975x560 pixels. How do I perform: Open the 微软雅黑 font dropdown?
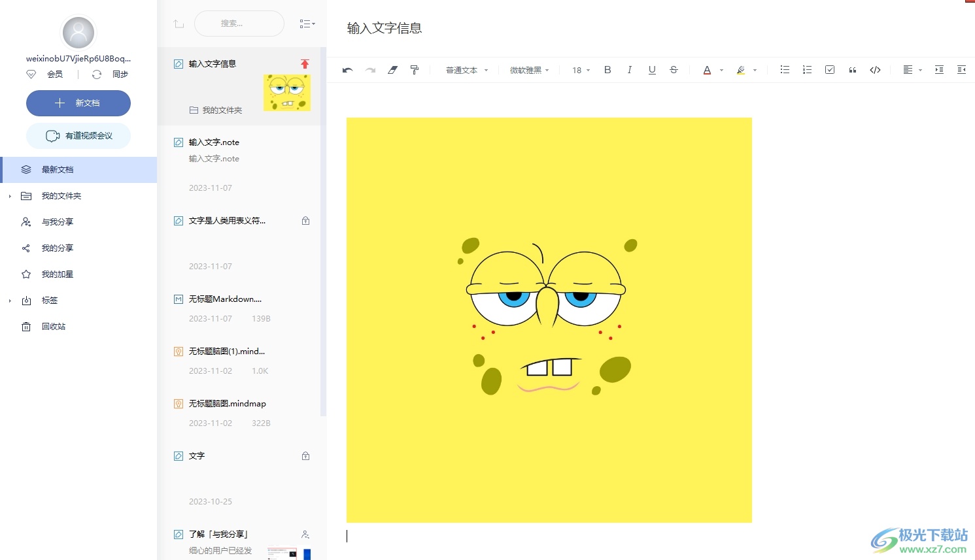point(529,70)
